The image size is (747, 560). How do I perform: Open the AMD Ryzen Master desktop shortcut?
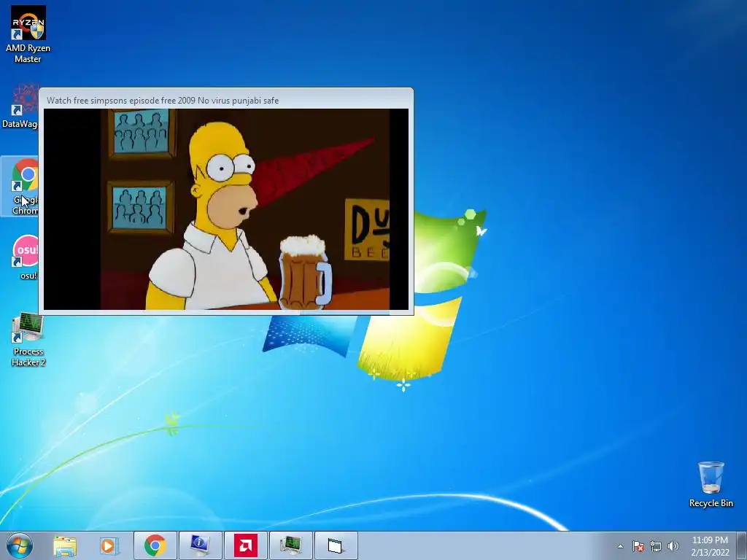[x=28, y=34]
